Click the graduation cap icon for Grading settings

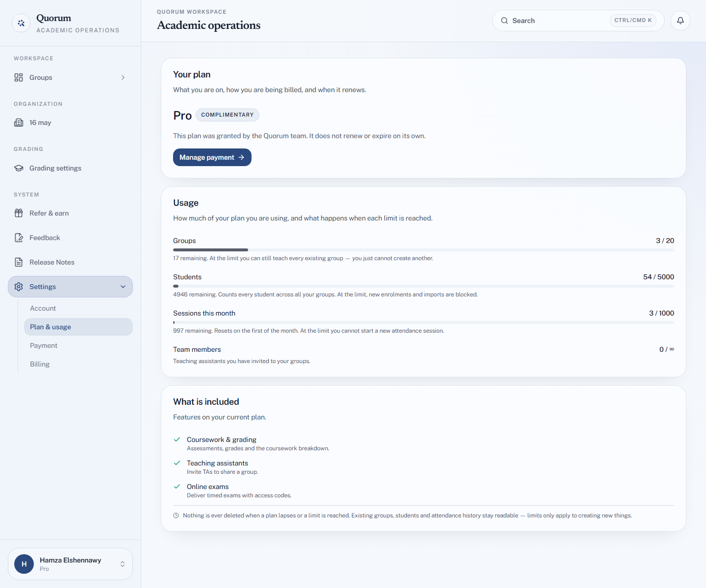point(19,168)
